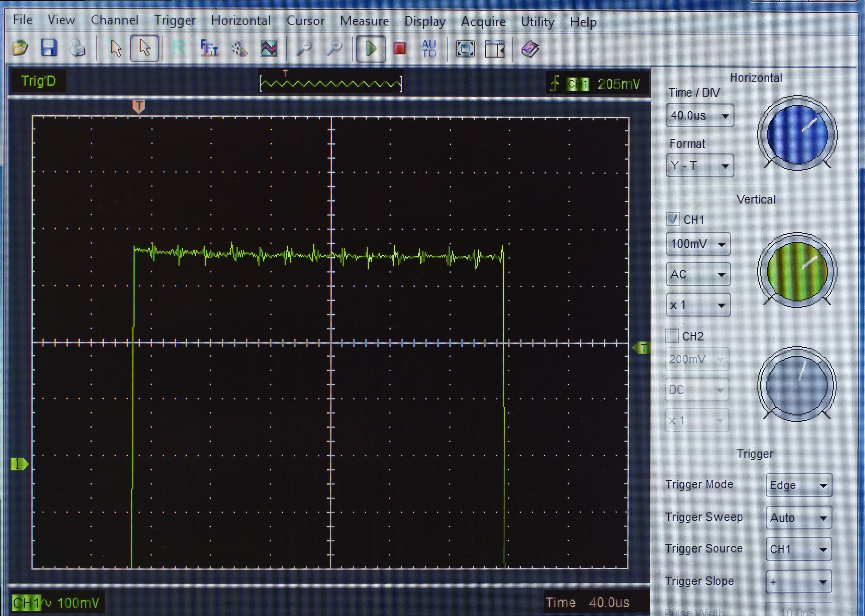Open the Trigger Sweep Auto dropdown
The width and height of the screenshot is (865, 616).
[799, 517]
